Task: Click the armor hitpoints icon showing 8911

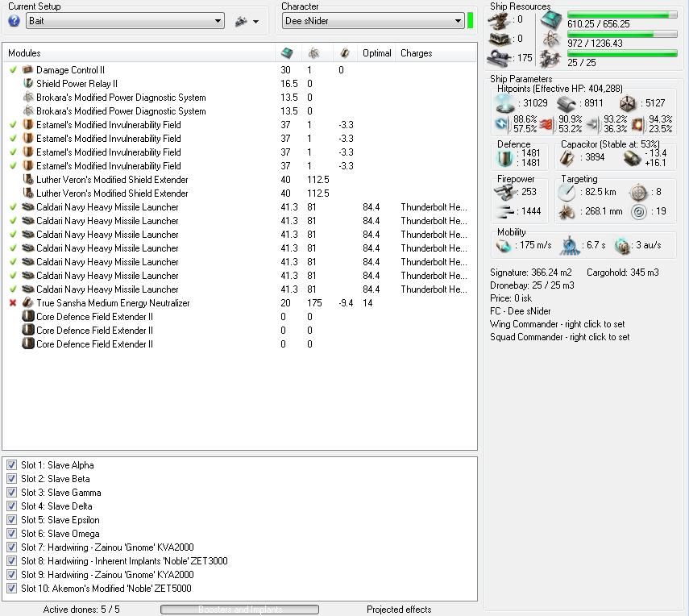Action: coord(567,104)
